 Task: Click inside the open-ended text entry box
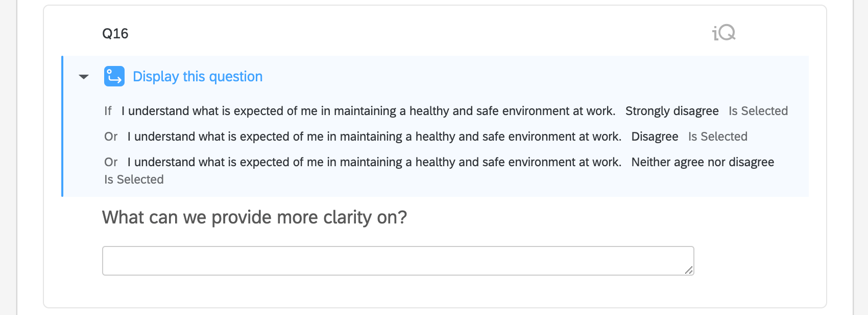coord(397,260)
